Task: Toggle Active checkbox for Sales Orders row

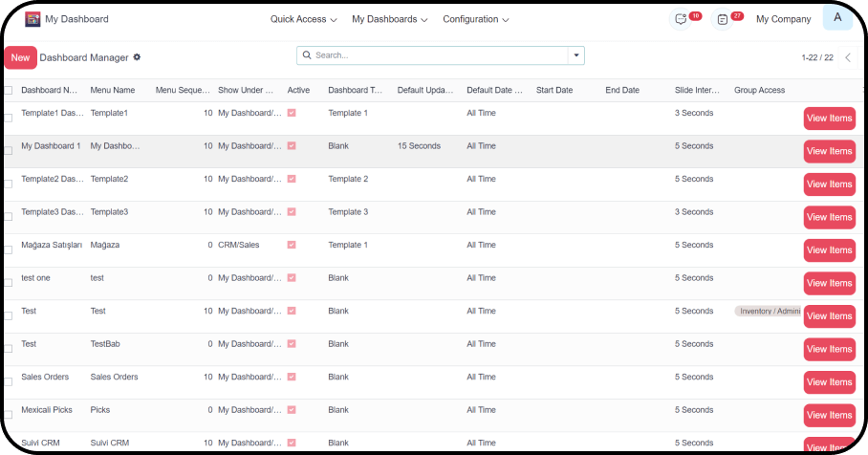Action: [292, 377]
